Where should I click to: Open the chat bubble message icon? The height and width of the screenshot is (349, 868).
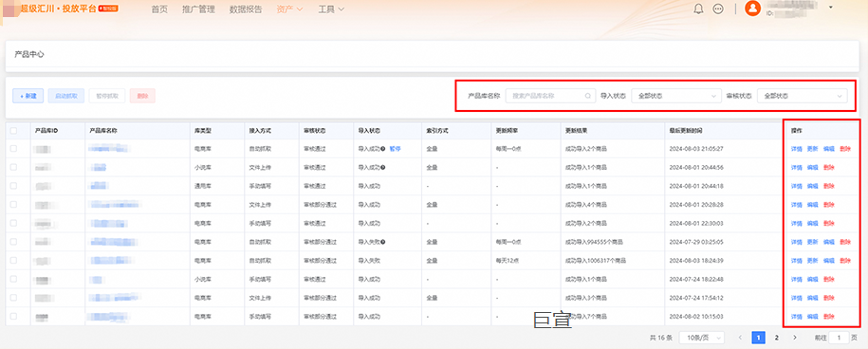click(718, 9)
